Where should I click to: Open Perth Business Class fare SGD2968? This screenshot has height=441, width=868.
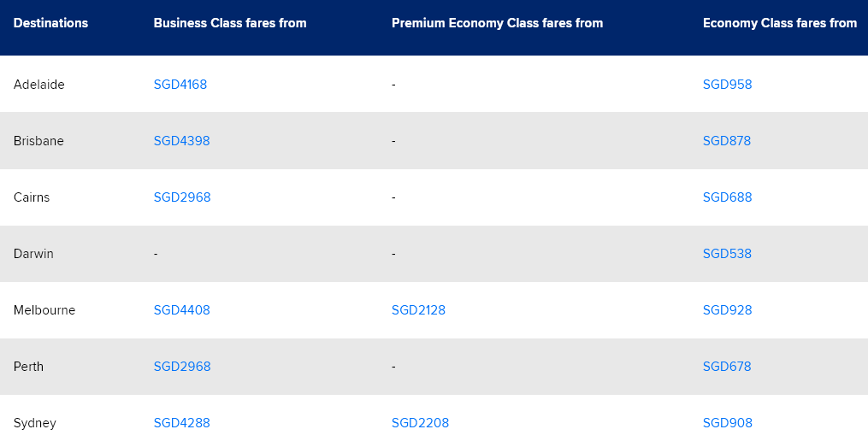[182, 367]
